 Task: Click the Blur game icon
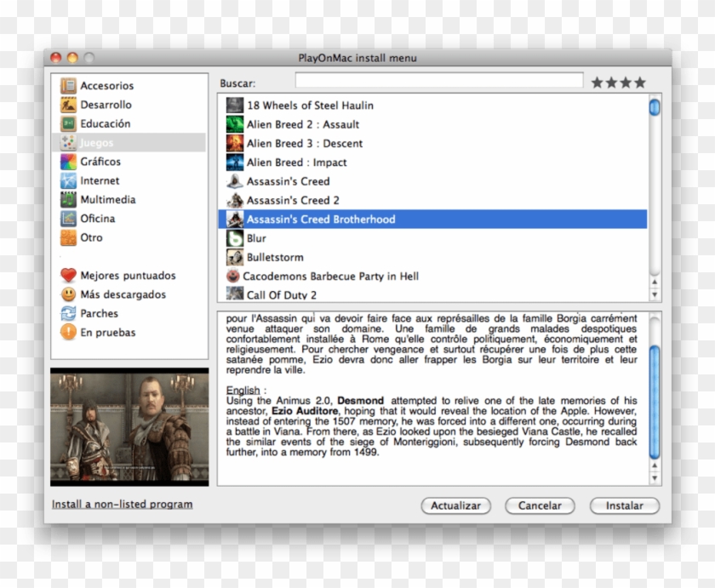pos(235,238)
